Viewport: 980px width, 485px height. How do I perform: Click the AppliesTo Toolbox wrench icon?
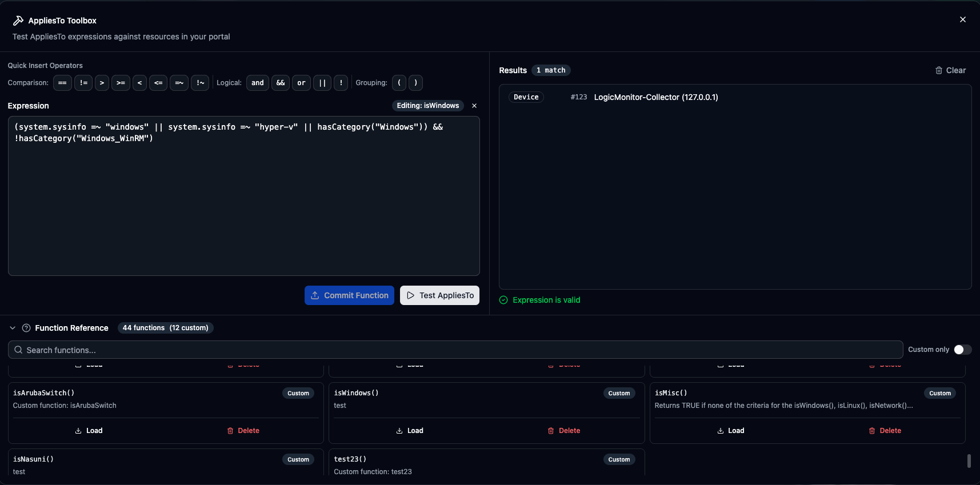(x=18, y=21)
